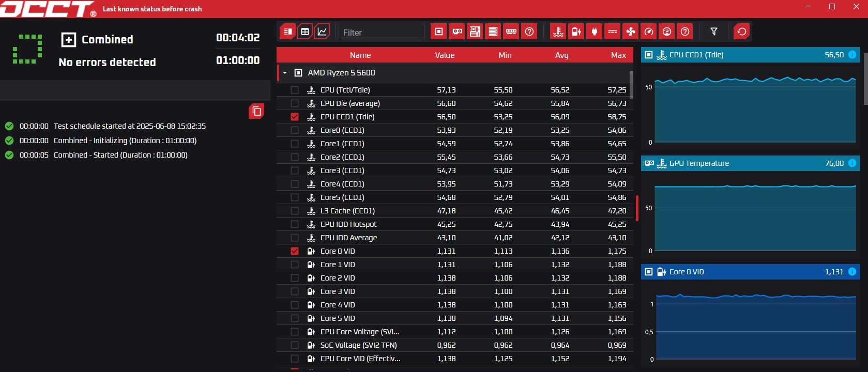Image resolution: width=868 pixels, height=372 pixels.
Task: Check the Core3 (CCD1) checkbox
Action: (295, 171)
